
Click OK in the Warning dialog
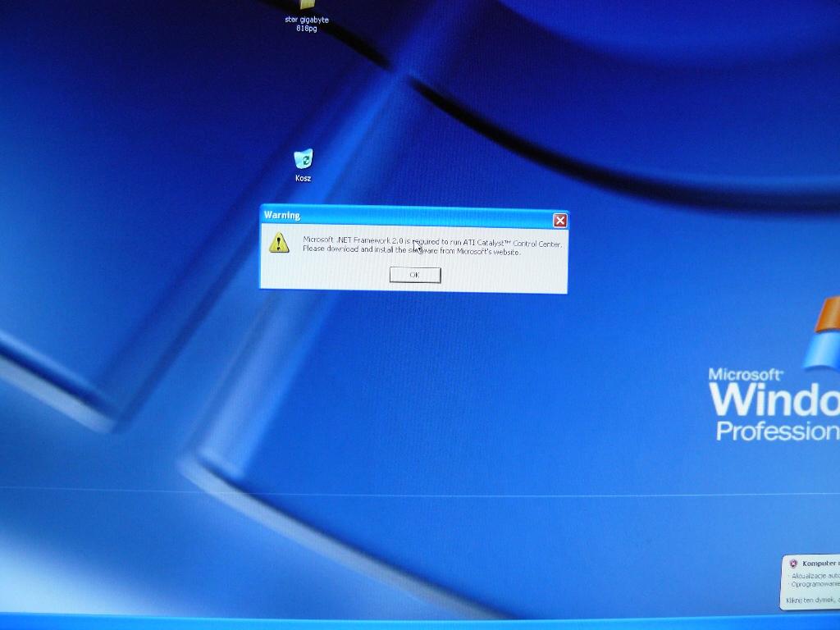click(x=414, y=275)
